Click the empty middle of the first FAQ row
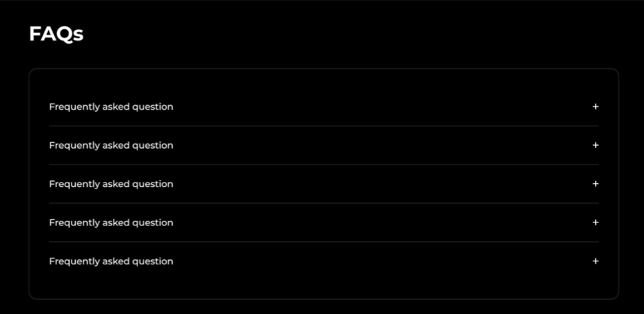 pyautogui.click(x=376, y=107)
